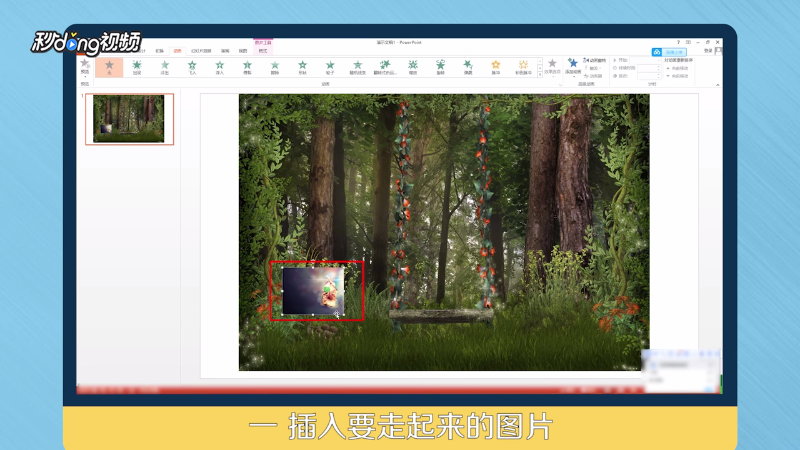Apply the Color Pulse (彩色脉冲) emphasis effect
Image resolution: width=800 pixels, height=450 pixels.
point(523,67)
